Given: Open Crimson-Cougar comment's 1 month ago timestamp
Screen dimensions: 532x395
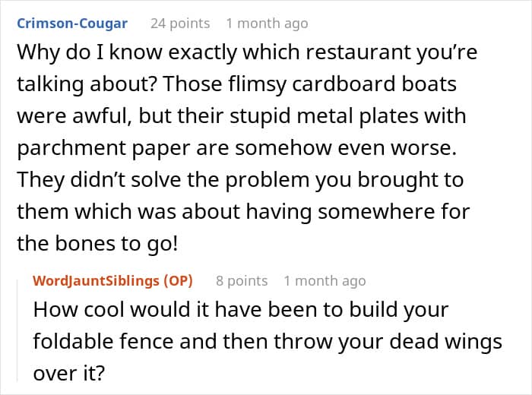Looking at the screenshot, I should [x=272, y=24].
